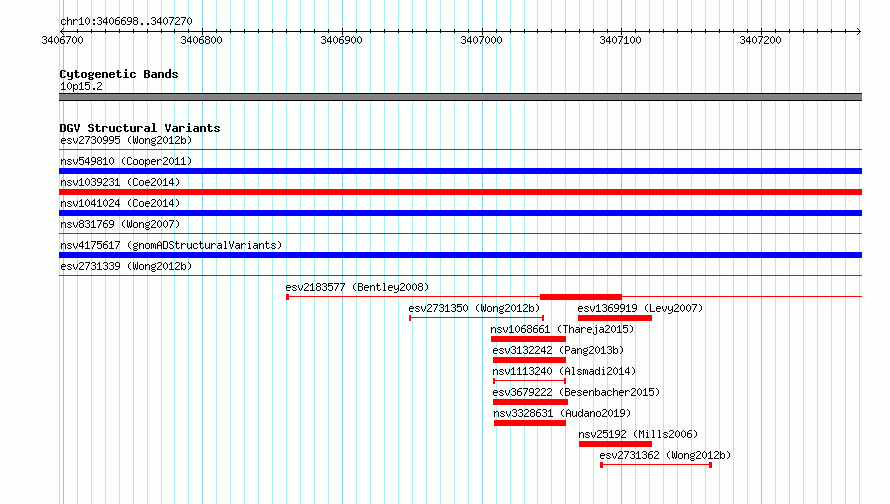Open variant nsv1039231 (Coe2014) label
This screenshot has height=504, width=890.
[120, 182]
